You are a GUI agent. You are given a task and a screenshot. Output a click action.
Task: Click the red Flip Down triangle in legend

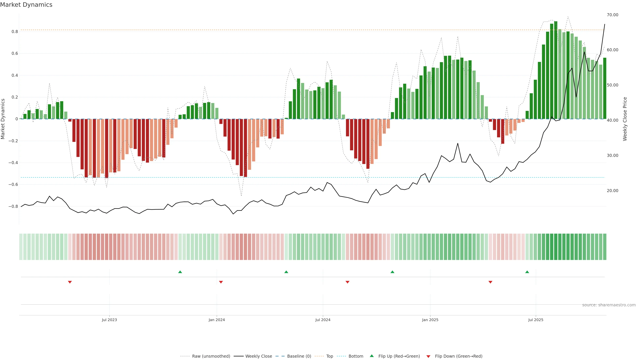pos(428,356)
